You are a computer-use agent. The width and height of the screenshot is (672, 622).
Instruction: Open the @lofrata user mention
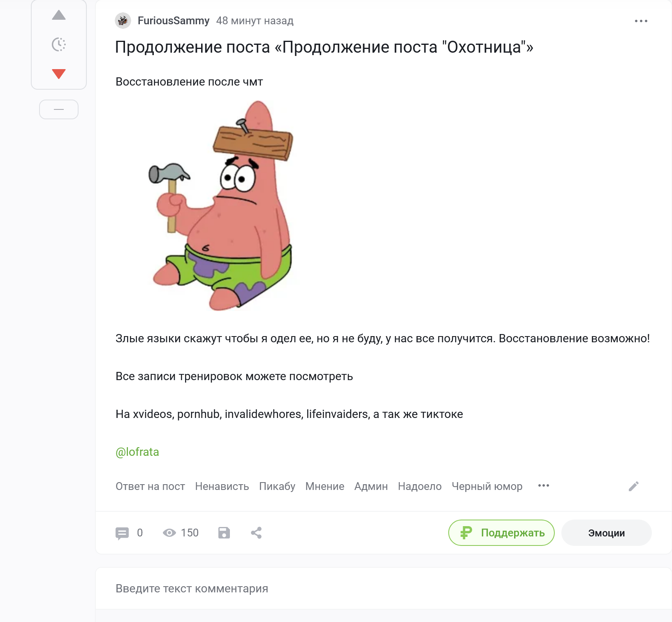tap(137, 452)
